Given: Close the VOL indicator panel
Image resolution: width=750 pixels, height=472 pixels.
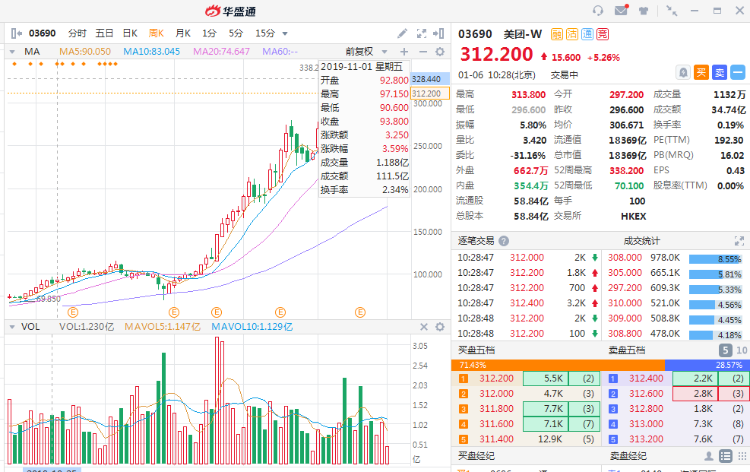Looking at the screenshot, I should 424,327.
